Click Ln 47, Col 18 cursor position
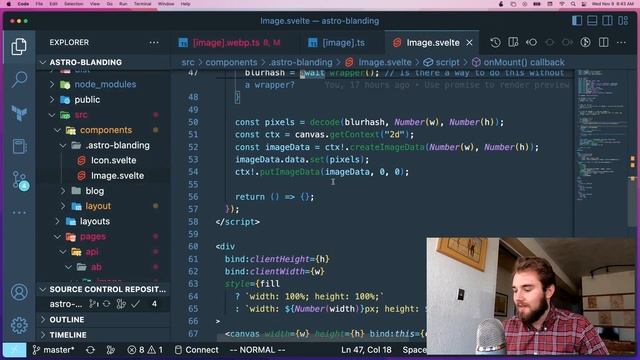The image size is (640, 360). click(x=366, y=350)
